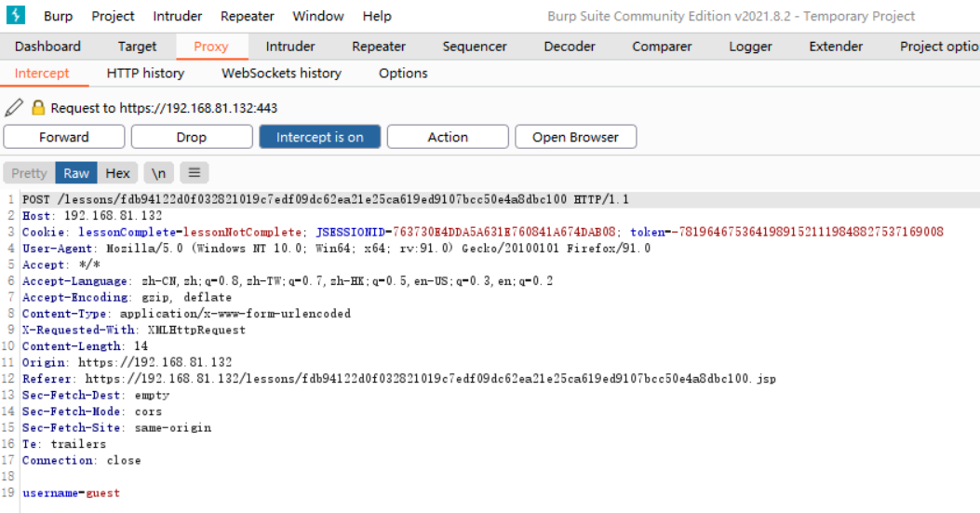Image resolution: width=980 pixels, height=513 pixels.
Task: Click the Open Browser button
Action: coord(575,137)
